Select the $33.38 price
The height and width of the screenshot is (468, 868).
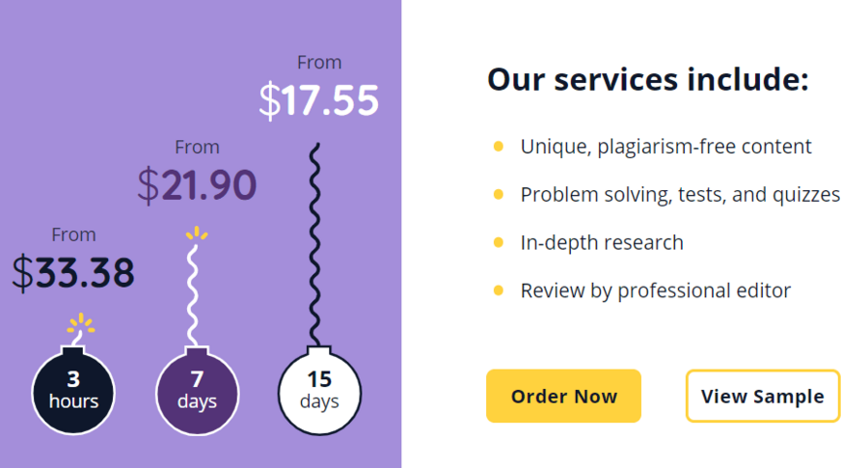click(x=73, y=272)
